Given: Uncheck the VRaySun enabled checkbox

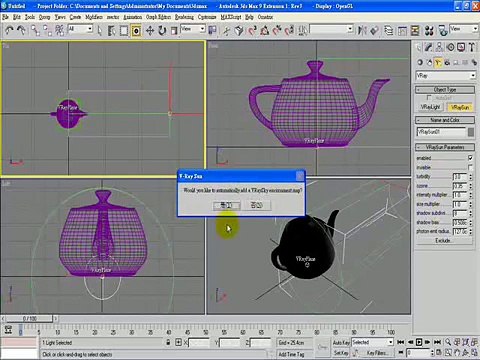Looking at the screenshot, I should click(470, 158).
